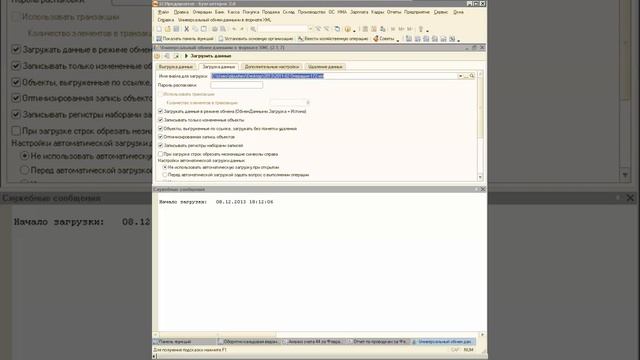Click the form's vertical scrollbar down arrow
640x360 pixels.
(x=480, y=177)
